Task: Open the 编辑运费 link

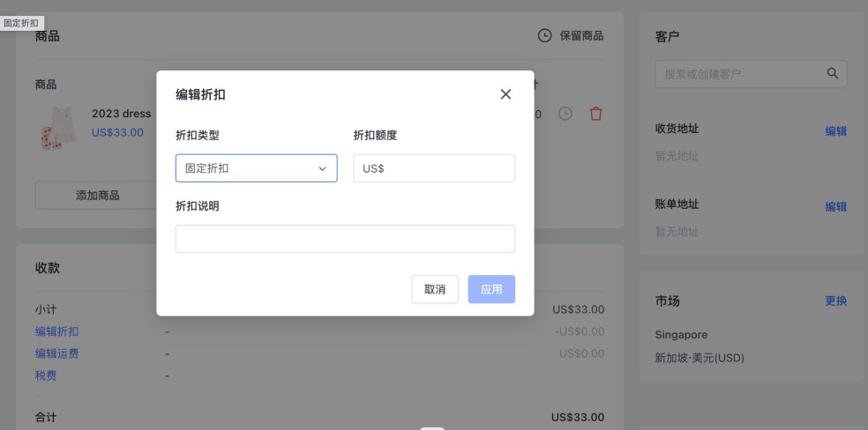Action: click(x=57, y=353)
